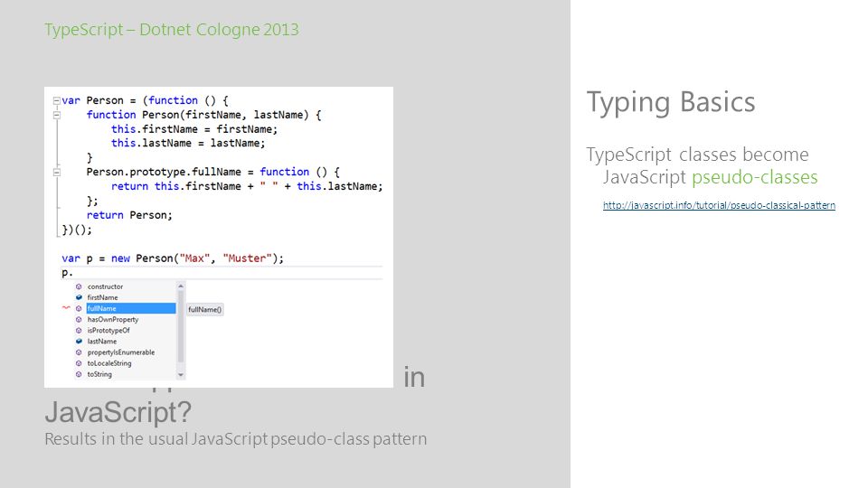868x488 pixels.
Task: Collapse the function Person constructor block
Action: coord(56,115)
